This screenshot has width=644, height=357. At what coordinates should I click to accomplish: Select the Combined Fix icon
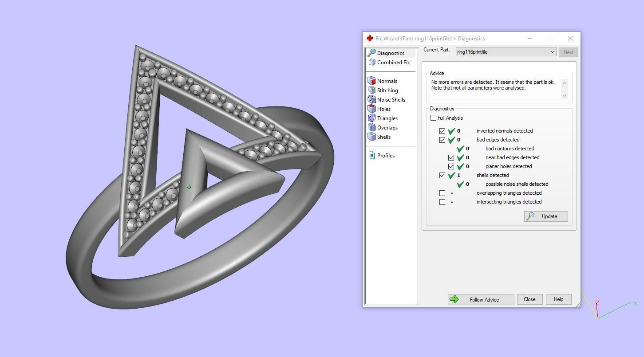(x=372, y=63)
